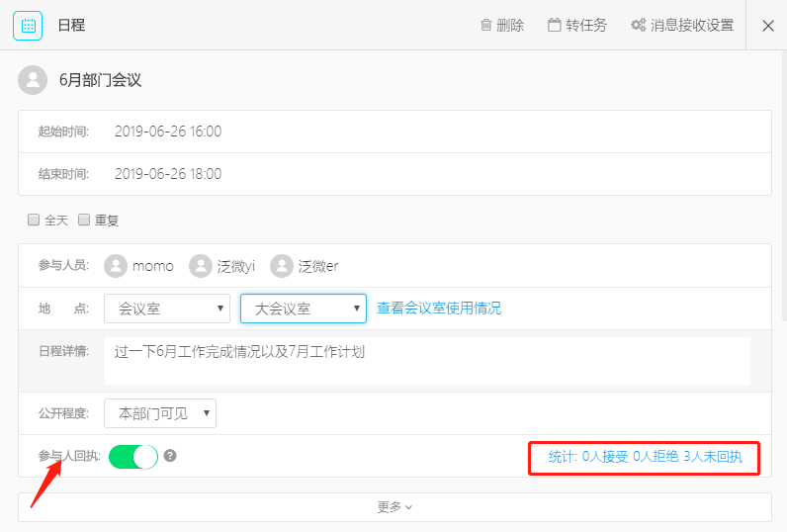
Task: Click the help question mark icon beside 参与人回执
Action: tap(170, 456)
